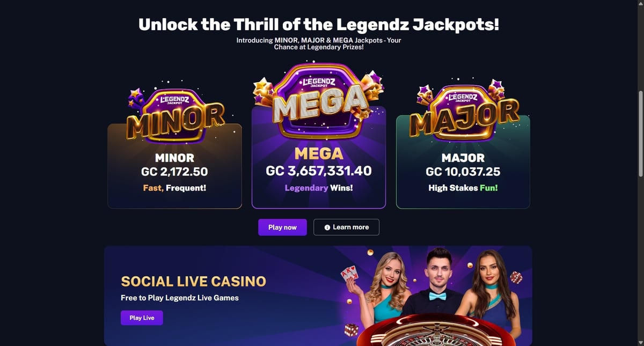Screen dimensions: 644x346
Task: Click the Play Live button
Action: pos(142,318)
